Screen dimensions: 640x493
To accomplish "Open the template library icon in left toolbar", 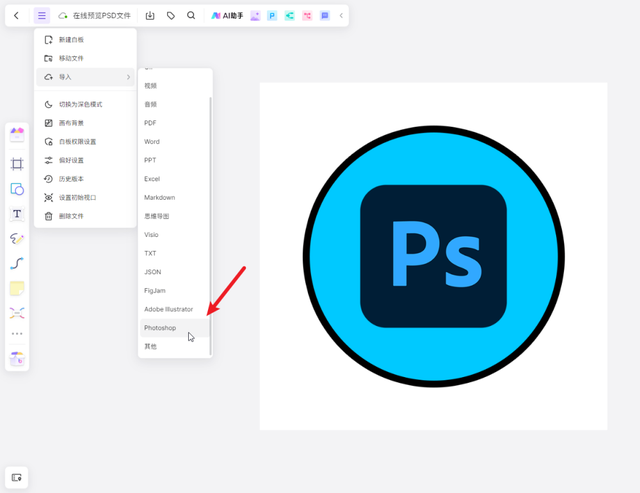I will coord(17,135).
